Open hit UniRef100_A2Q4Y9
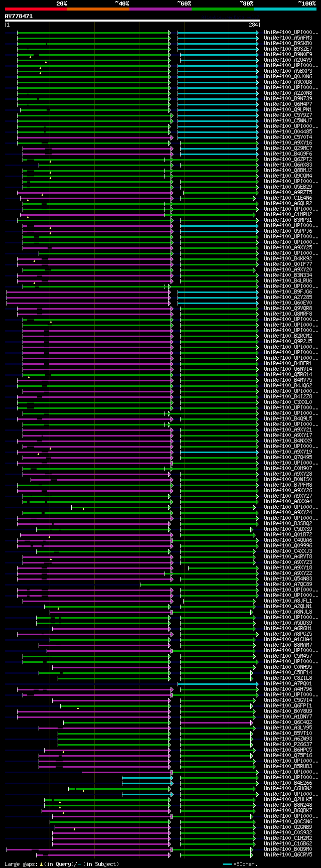This screenshot has height=868, width=321. (x=288, y=60)
